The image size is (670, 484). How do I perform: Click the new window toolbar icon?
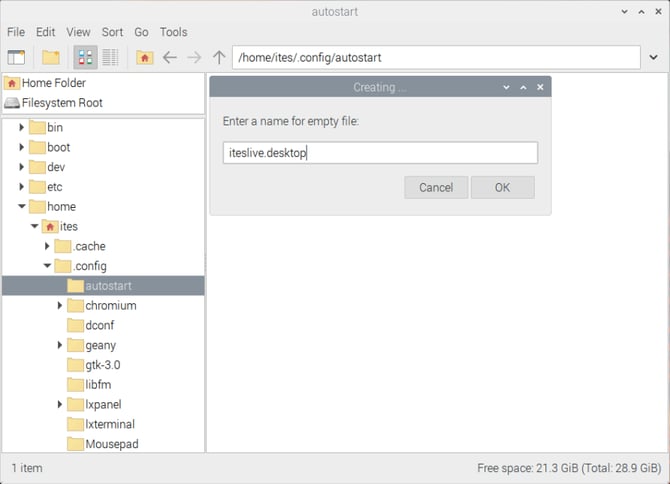(16, 58)
